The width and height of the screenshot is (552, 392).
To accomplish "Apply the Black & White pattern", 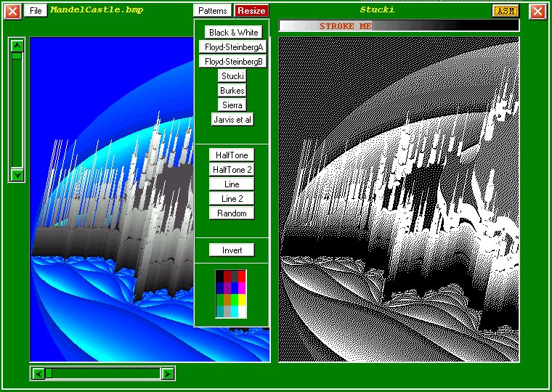I will coord(234,33).
